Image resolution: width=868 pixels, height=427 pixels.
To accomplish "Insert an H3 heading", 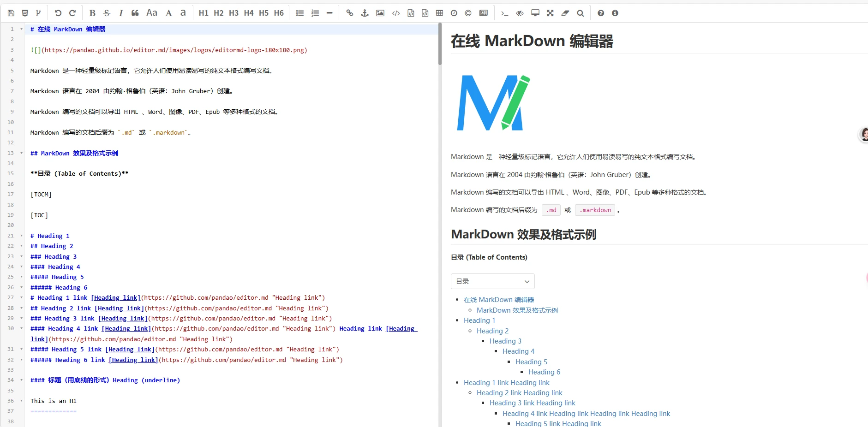I will [233, 13].
